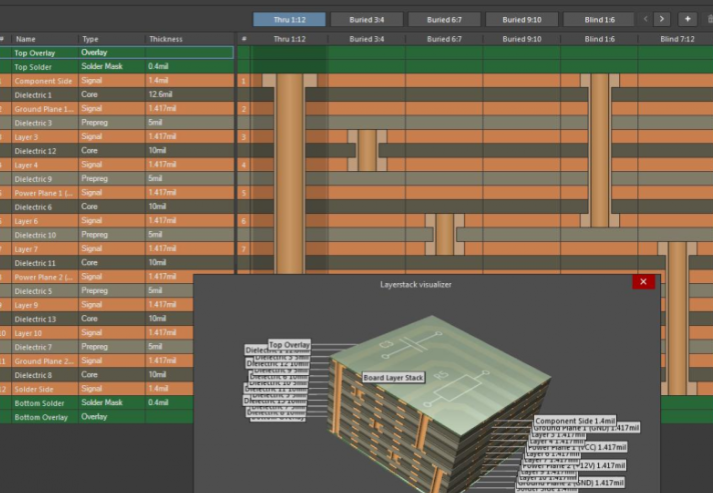This screenshot has width=713, height=493.
Task: Select the Buried 9:10 tab button
Action: (521, 19)
